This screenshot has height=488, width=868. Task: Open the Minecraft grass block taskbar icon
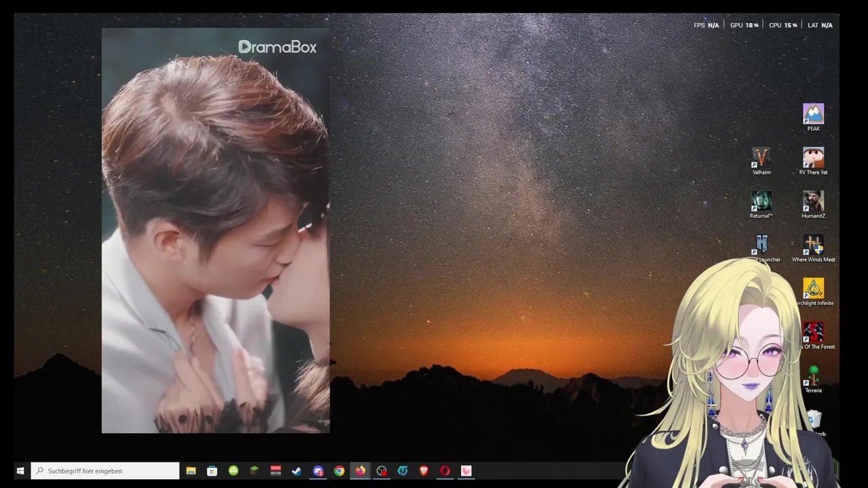[x=254, y=470]
